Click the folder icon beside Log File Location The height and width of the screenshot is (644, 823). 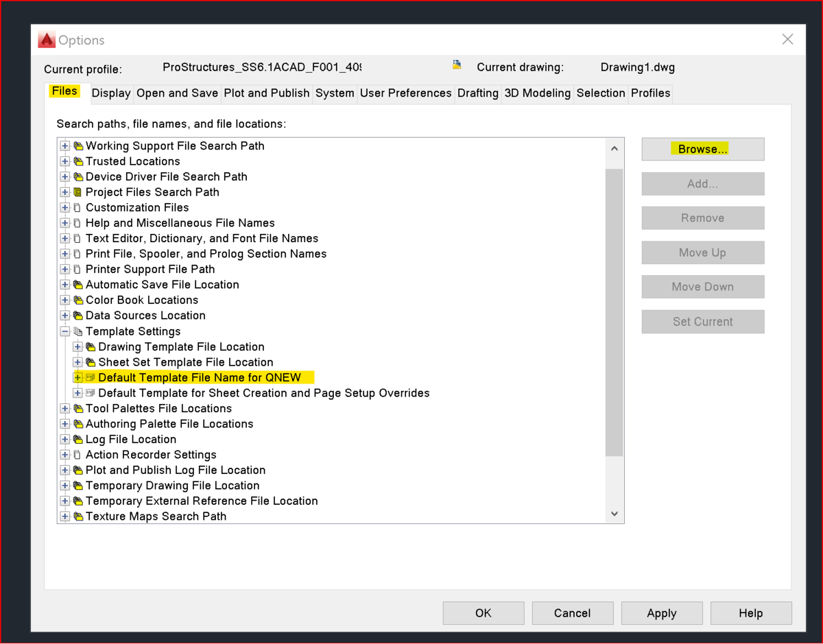[77, 440]
